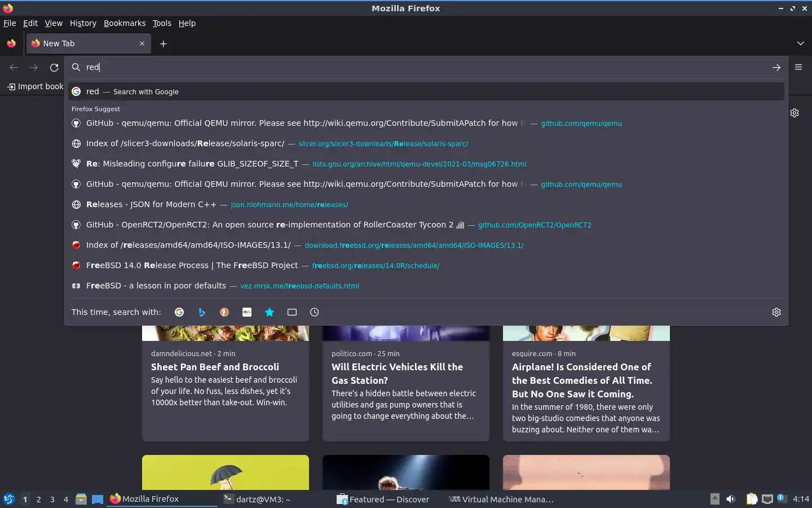Open the View menu
The image size is (812, 508).
point(54,23)
